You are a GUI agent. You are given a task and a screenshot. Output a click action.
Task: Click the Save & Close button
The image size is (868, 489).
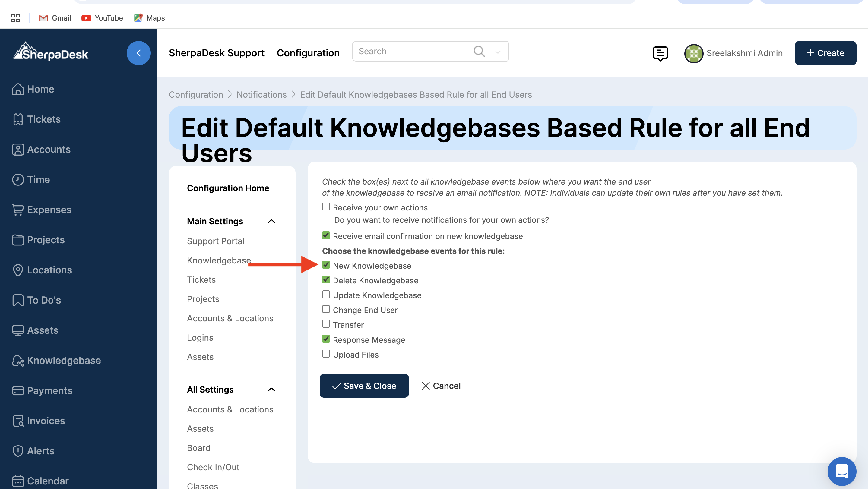[x=364, y=386]
